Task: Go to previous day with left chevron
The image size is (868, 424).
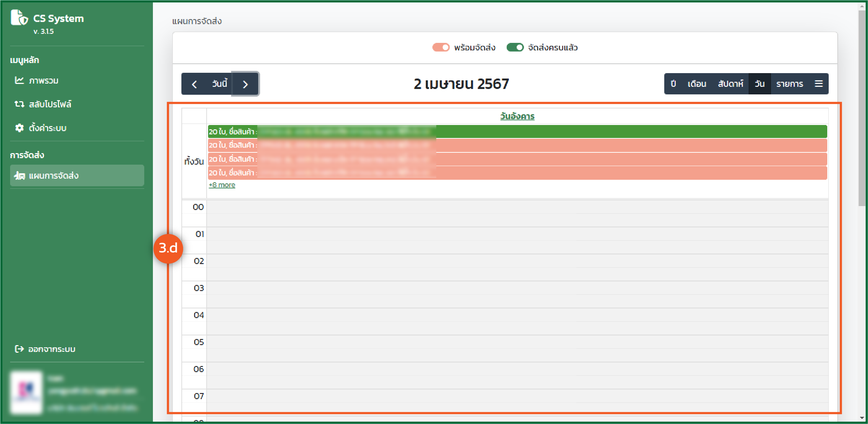Action: point(194,84)
